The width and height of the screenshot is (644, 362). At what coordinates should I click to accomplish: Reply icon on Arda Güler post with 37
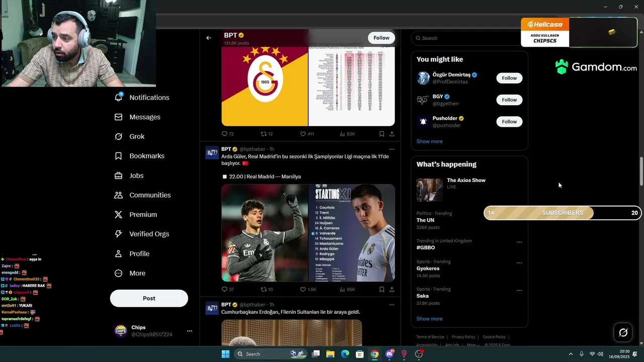[x=224, y=289]
